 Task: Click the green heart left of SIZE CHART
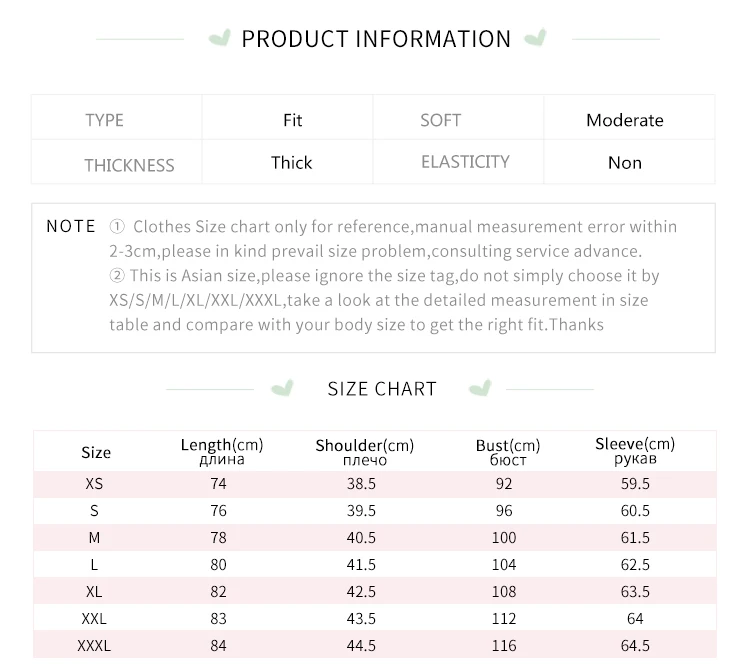point(282,388)
